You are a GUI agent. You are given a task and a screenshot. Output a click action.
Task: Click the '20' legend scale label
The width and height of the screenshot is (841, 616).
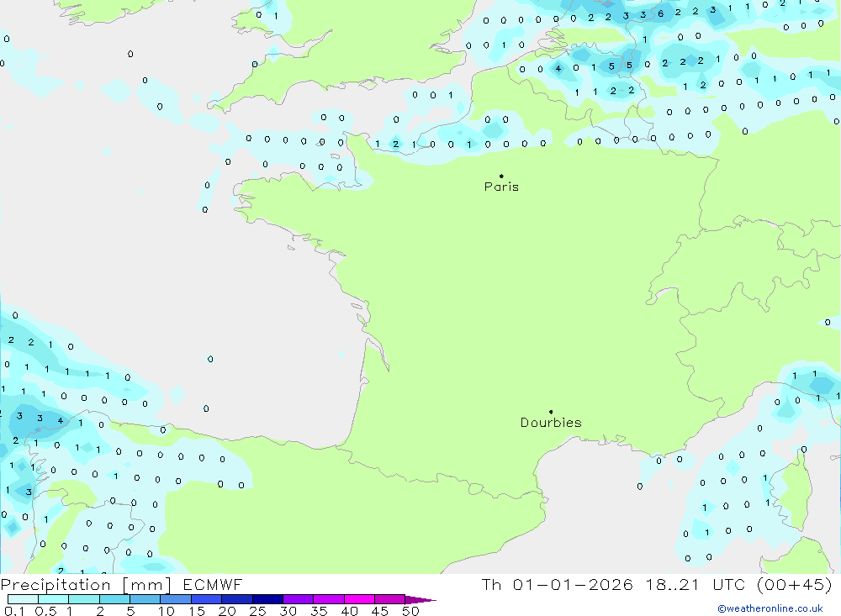pyautogui.click(x=227, y=611)
